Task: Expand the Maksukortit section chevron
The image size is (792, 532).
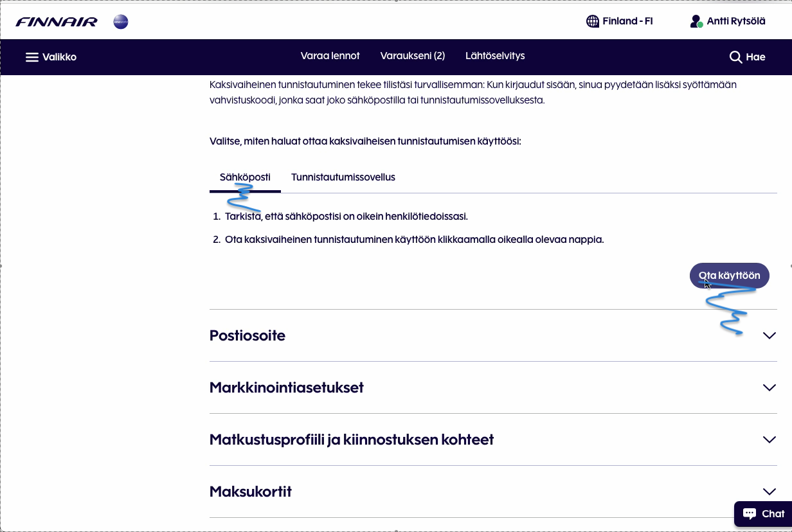Action: click(769, 492)
